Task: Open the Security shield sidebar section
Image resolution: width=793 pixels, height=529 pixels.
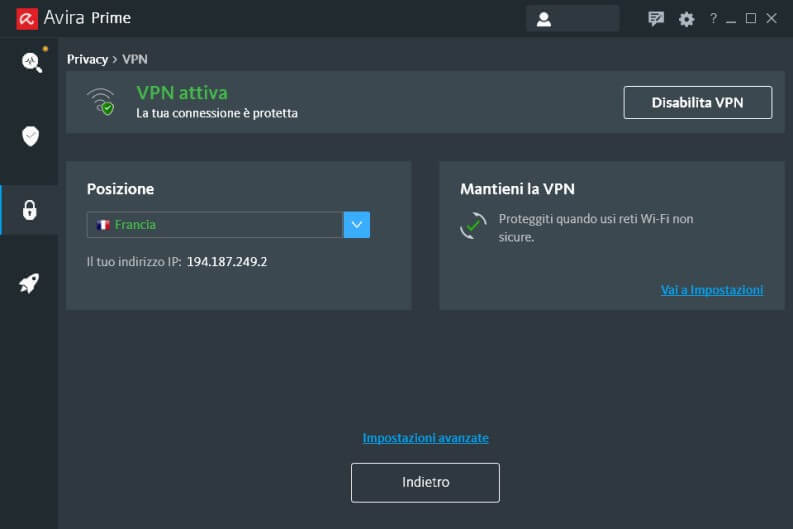Action: [x=30, y=136]
